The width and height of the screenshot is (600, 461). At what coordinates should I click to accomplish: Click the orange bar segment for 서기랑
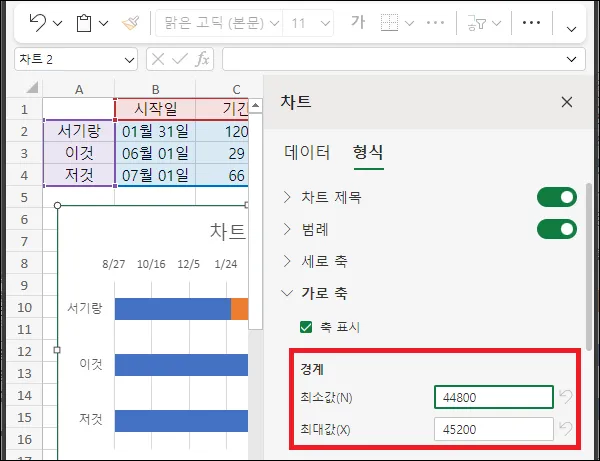point(240,309)
